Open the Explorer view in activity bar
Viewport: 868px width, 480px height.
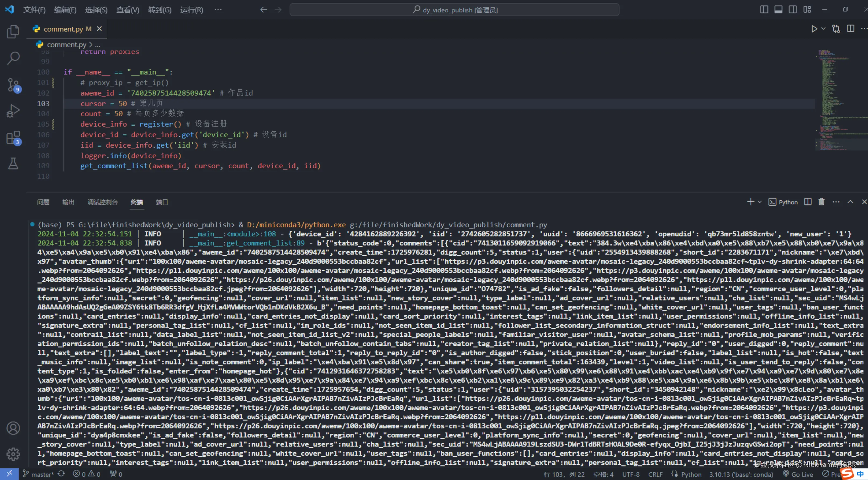[13, 32]
